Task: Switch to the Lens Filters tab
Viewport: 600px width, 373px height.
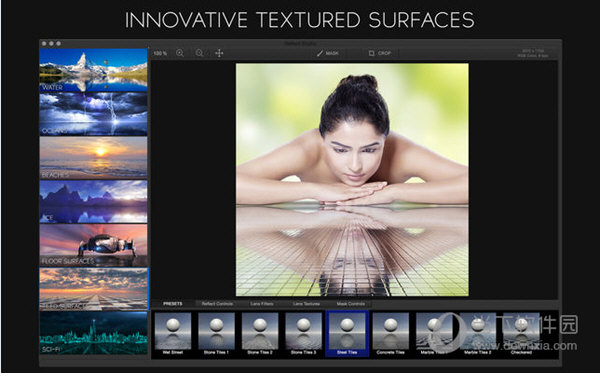Action: point(262,304)
